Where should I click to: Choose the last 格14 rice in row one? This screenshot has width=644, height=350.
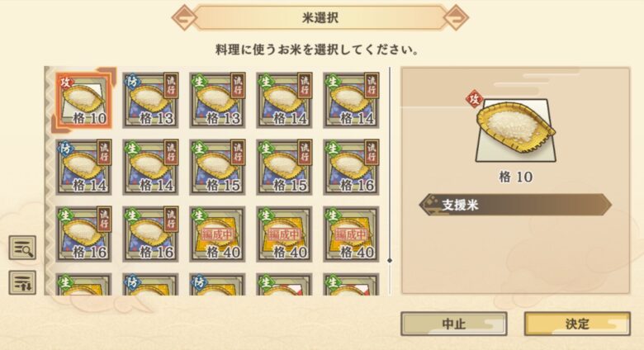tap(351, 100)
